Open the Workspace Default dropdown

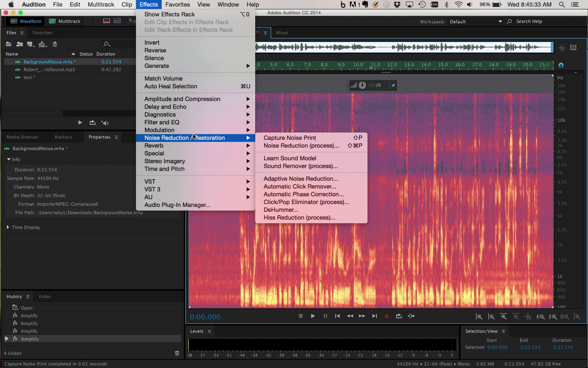point(475,22)
